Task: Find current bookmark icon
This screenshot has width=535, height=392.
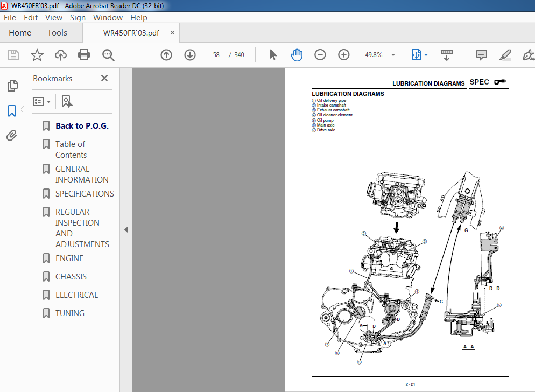Action: (x=67, y=101)
